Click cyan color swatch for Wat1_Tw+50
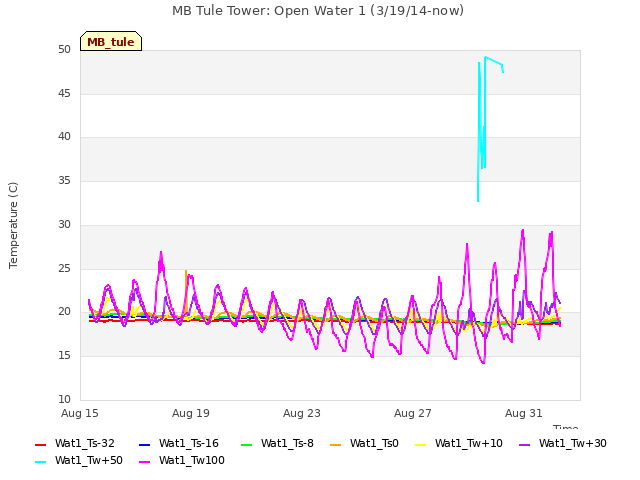 [x=41, y=462]
